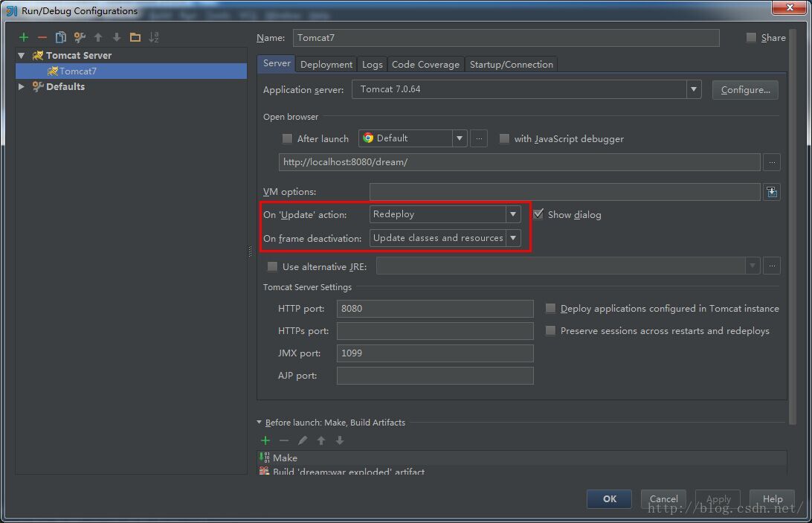Click the Cancel button

coord(663,498)
